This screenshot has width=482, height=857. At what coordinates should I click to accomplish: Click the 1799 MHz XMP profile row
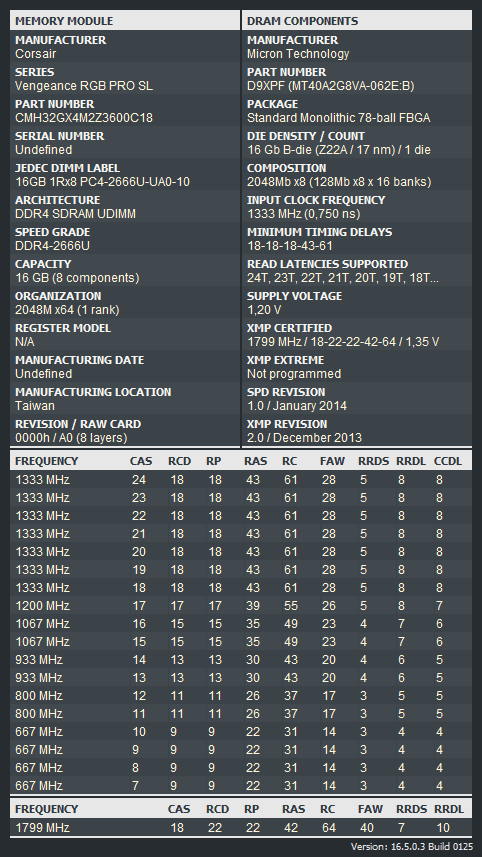[x=241, y=828]
